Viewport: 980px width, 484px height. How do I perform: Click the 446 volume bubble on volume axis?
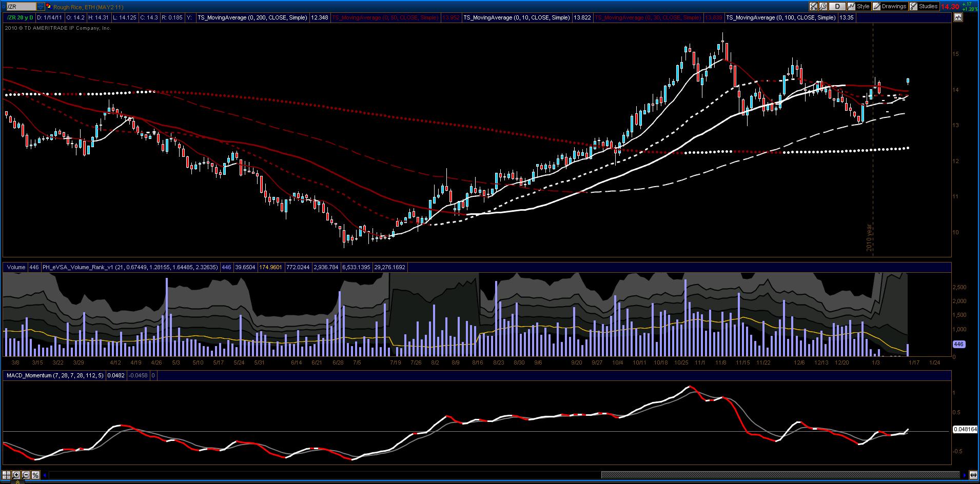tap(958, 344)
